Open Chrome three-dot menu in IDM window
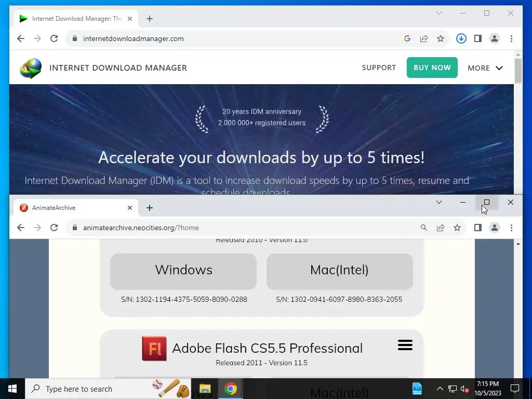The height and width of the screenshot is (399, 532). (x=511, y=38)
